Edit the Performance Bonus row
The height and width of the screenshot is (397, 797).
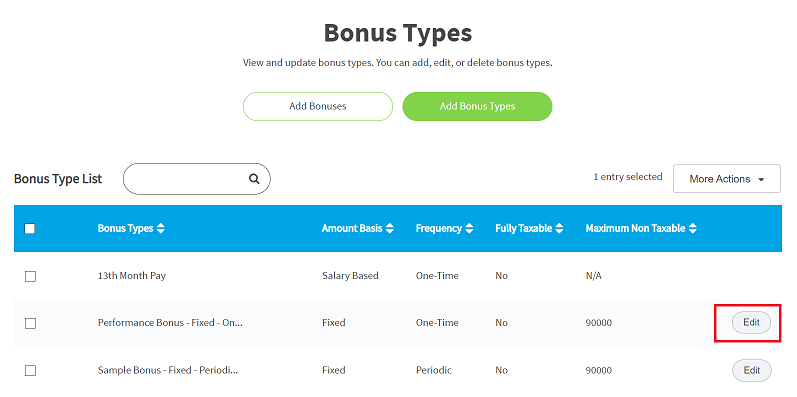pos(751,322)
